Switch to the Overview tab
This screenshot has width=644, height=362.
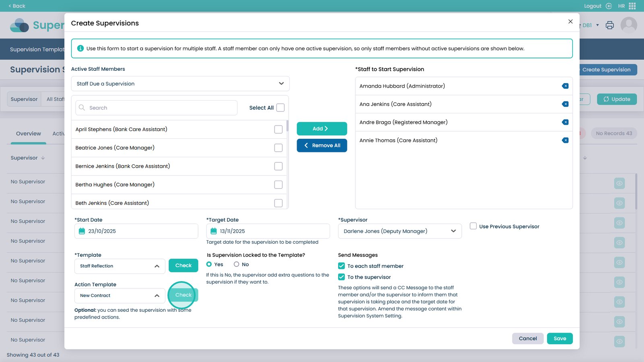click(x=29, y=134)
